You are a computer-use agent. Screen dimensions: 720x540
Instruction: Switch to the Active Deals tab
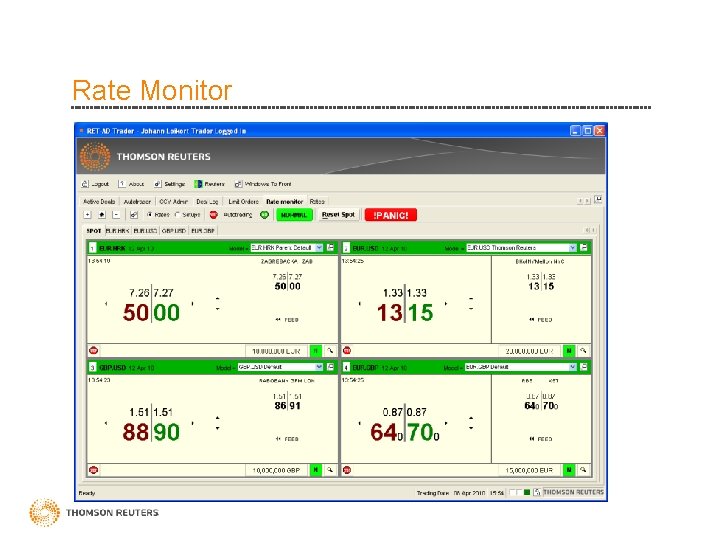point(99,202)
